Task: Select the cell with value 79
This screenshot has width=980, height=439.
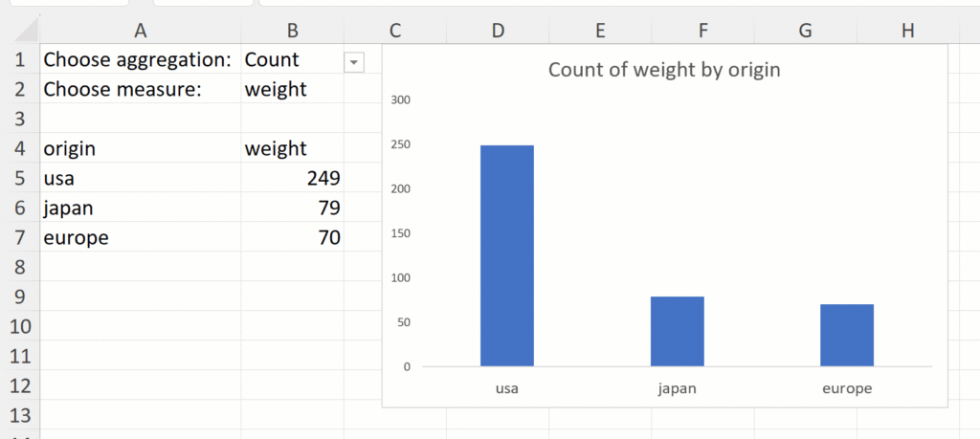Action: pos(292,208)
